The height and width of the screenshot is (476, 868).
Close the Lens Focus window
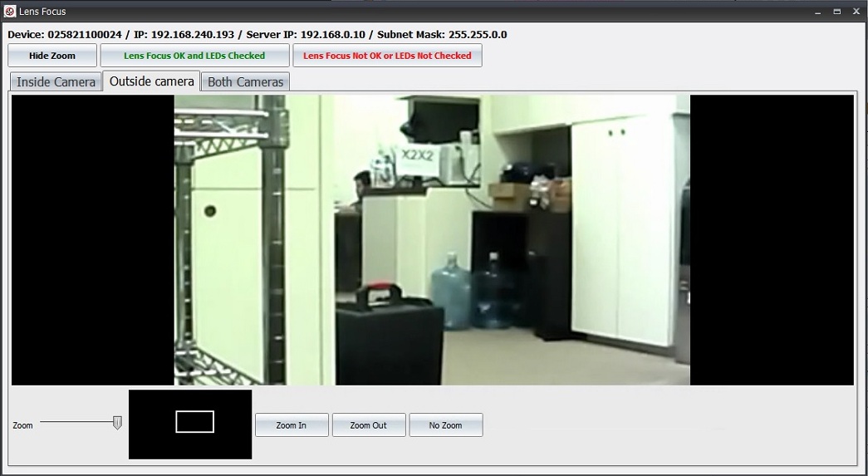[x=856, y=12]
